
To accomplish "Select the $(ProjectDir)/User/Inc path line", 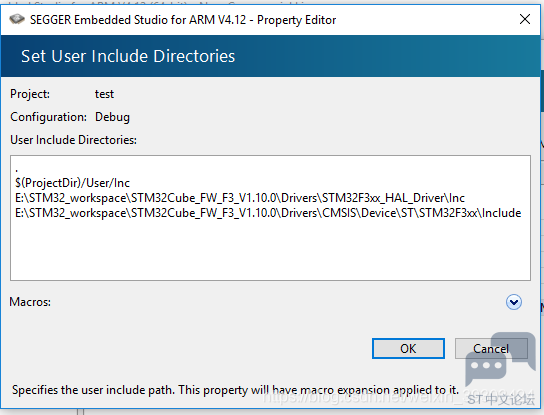I will (x=73, y=183).
